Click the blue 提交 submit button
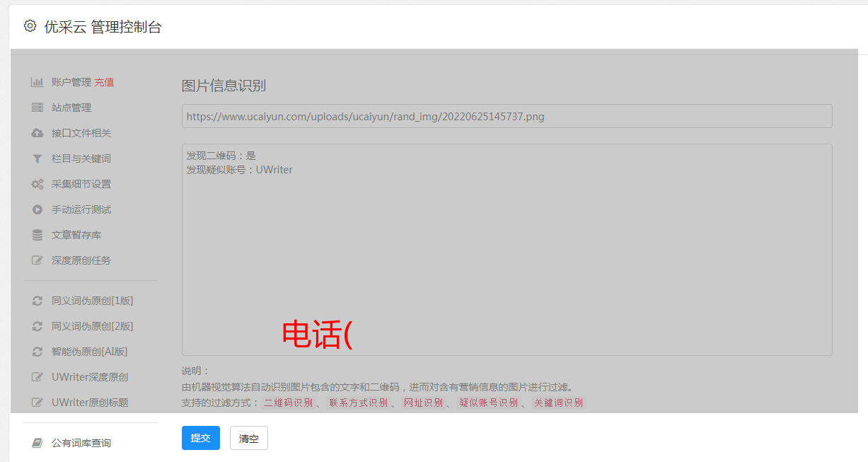 [x=201, y=438]
